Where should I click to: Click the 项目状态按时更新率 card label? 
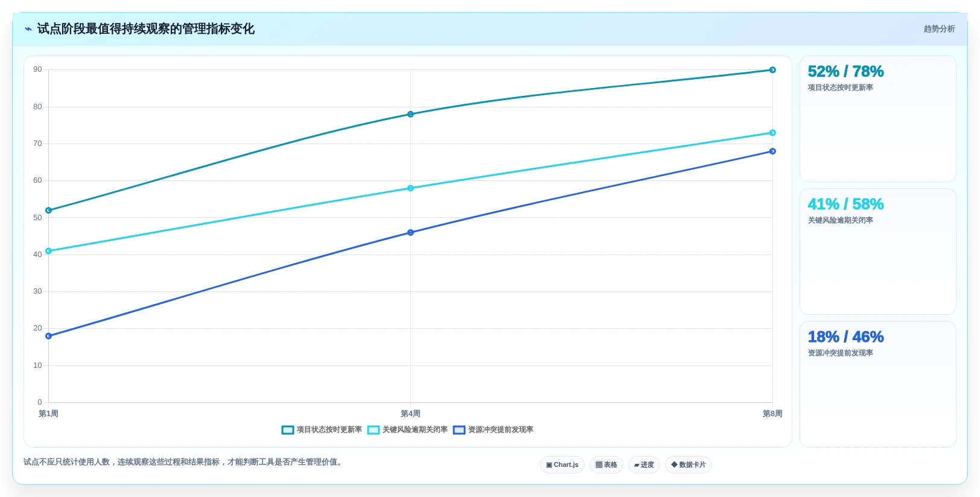pos(840,88)
